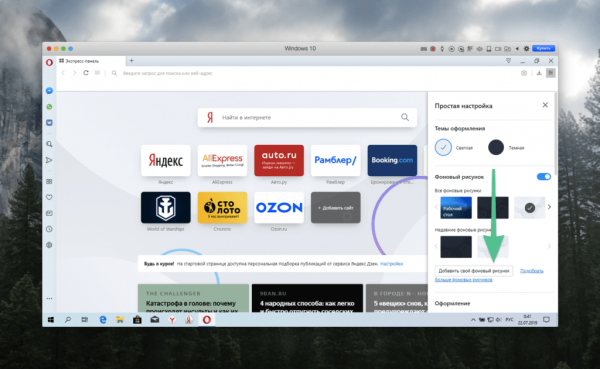600x369 pixels.
Task: Click the start page grid icon in toolbar
Action: 98,73
